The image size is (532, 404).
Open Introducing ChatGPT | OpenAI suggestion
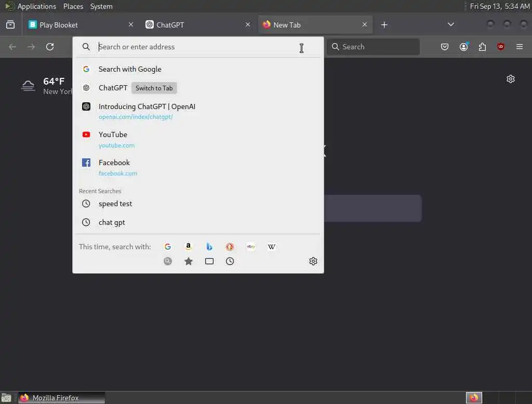point(198,111)
